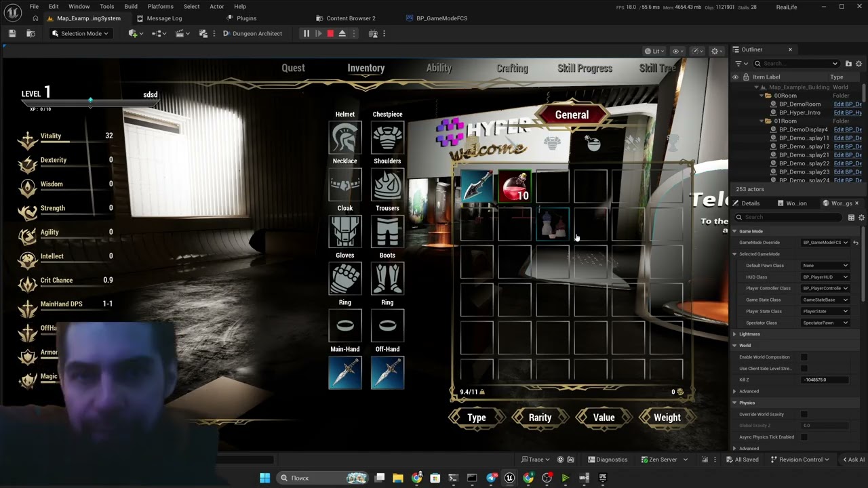Reset GameMode Override to default
The image size is (868, 488).
[856, 243]
